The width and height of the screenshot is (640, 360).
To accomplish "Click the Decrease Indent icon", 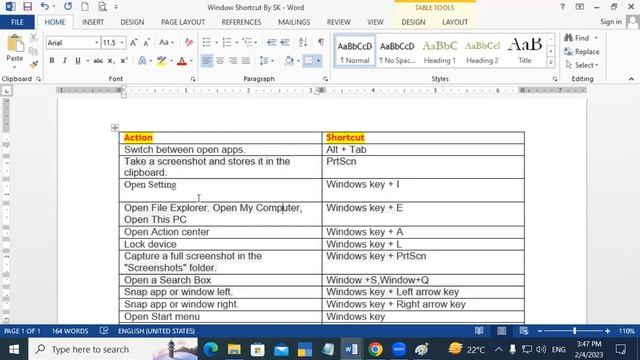I will (271, 42).
